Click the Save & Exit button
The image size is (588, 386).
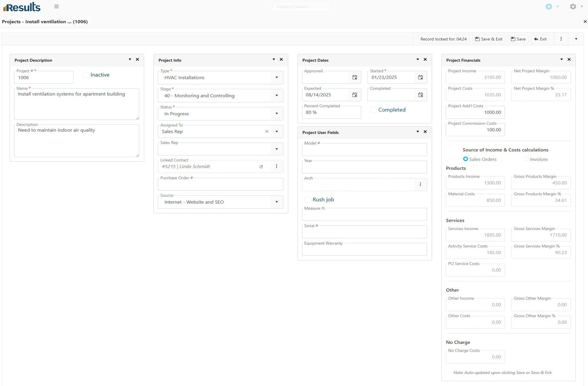coord(489,39)
